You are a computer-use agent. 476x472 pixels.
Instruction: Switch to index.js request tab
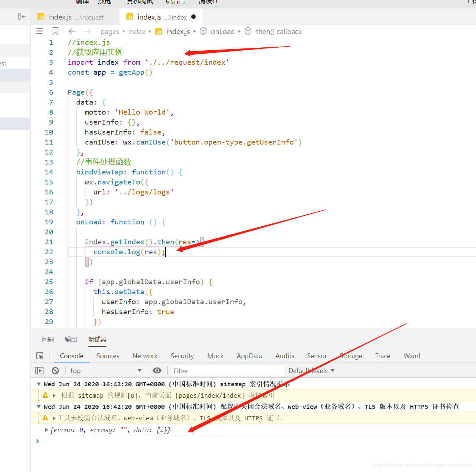click(76, 17)
